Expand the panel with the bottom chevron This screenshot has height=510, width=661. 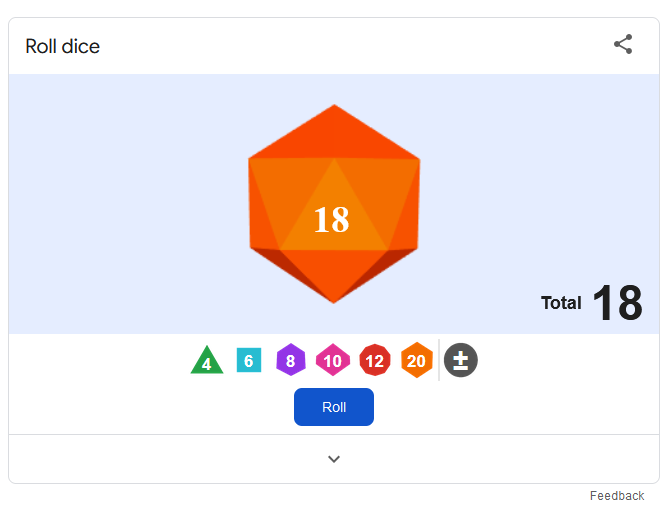(334, 459)
